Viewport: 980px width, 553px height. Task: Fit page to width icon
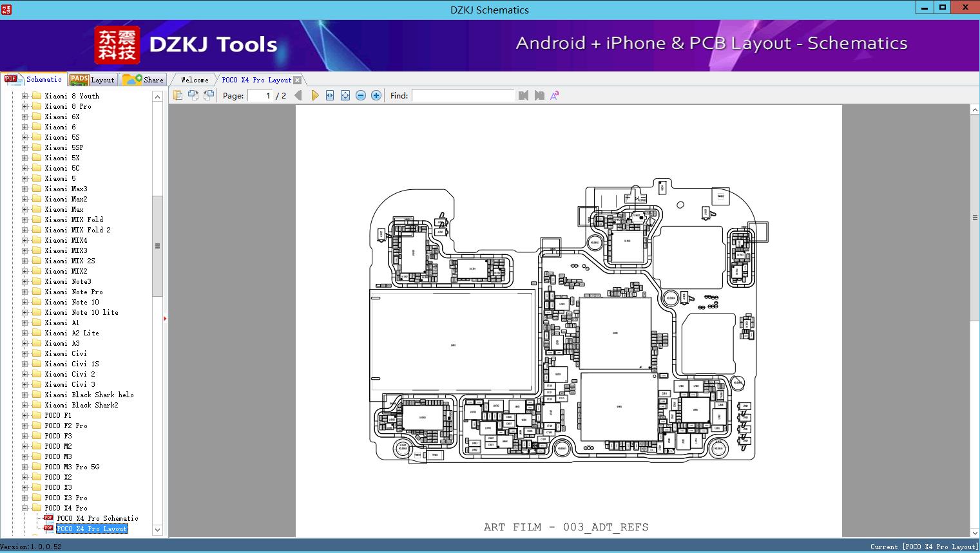tap(330, 95)
